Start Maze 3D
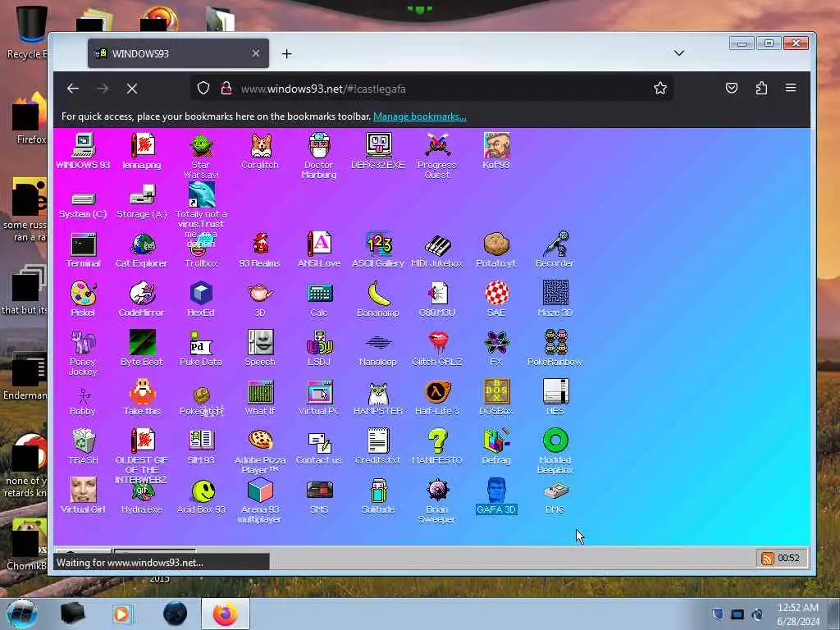840x630 pixels. 555,299
